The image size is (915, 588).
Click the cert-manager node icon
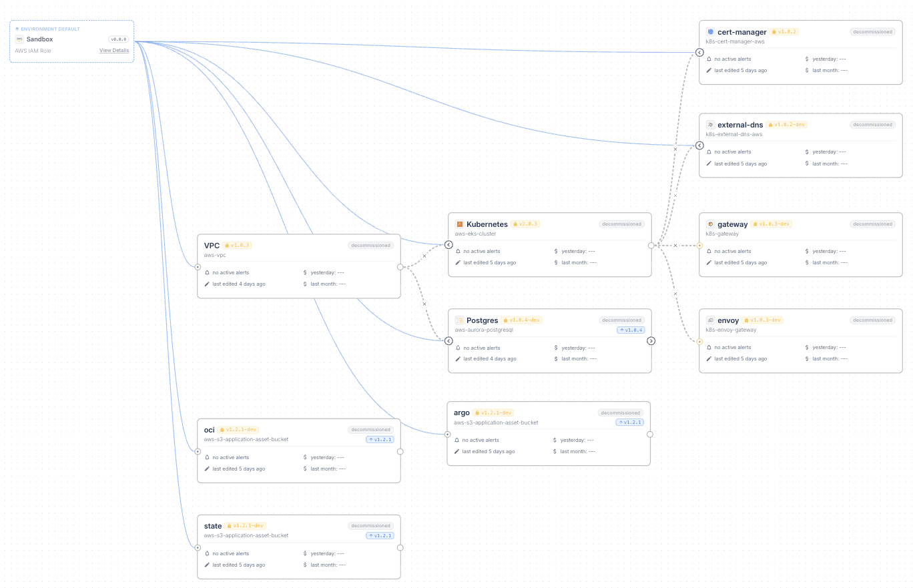(x=711, y=32)
